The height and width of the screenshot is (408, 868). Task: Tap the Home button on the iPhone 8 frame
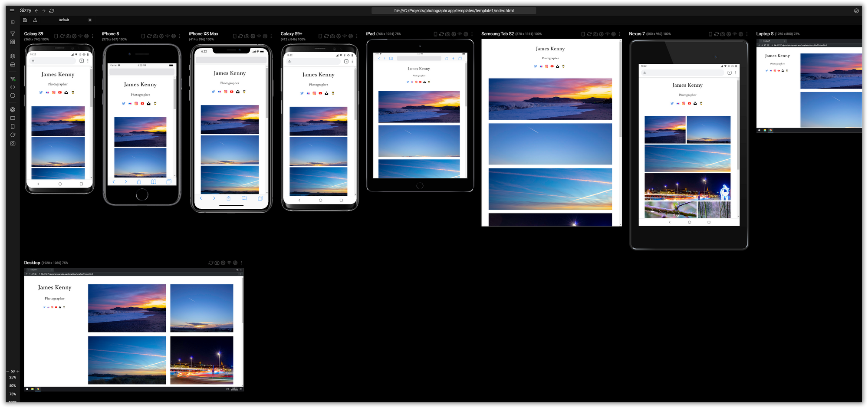point(142,195)
